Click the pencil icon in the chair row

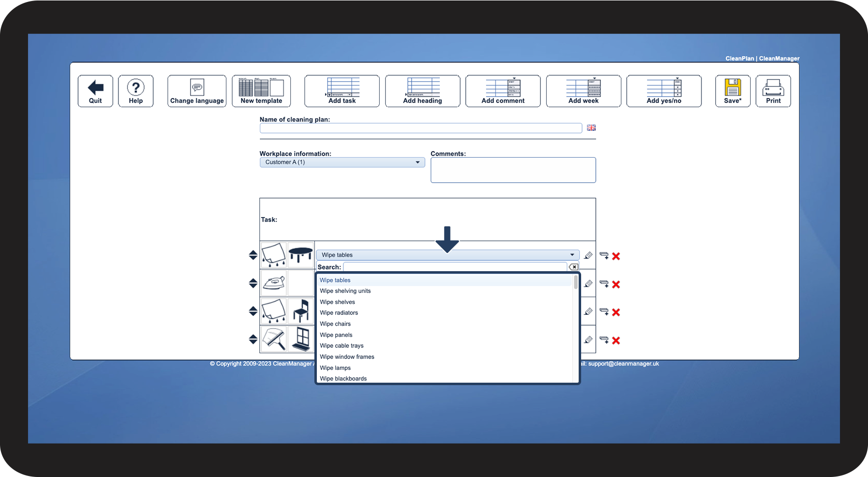tap(588, 311)
